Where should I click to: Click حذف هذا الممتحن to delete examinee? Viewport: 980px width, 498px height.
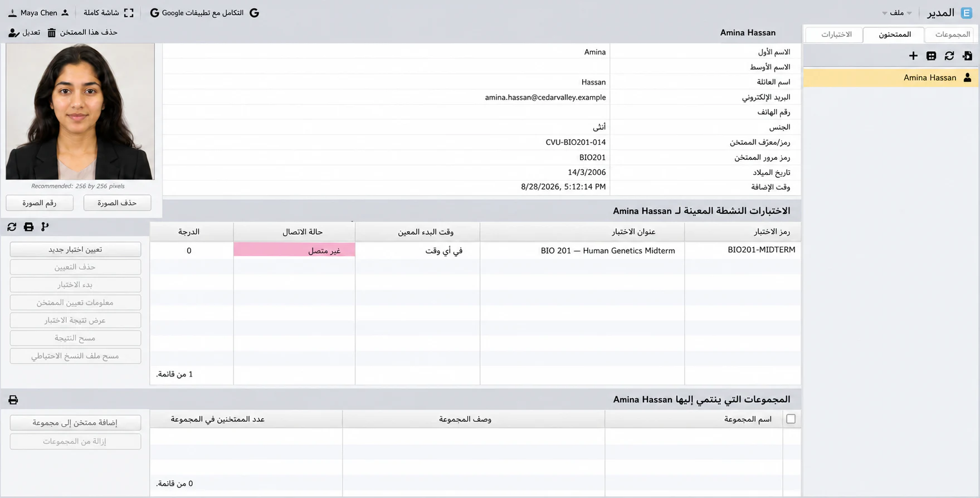click(82, 32)
